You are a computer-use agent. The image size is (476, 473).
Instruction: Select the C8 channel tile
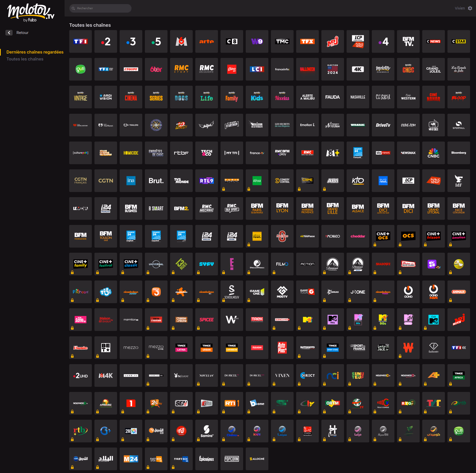click(x=232, y=41)
